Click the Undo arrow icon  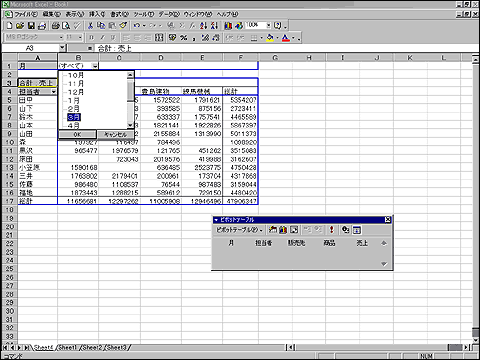[137, 26]
